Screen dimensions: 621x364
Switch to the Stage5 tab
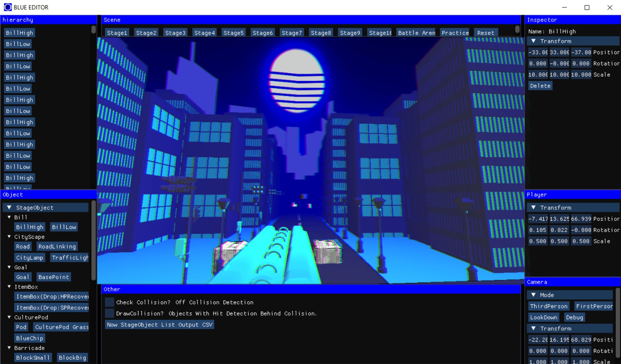tap(233, 33)
